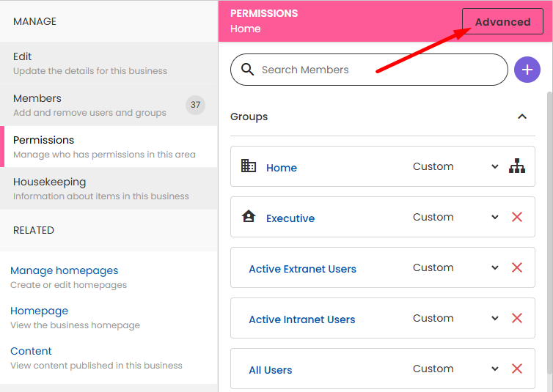Screen dimensions: 553x392
Task: Click the PERMISSIONS header title
Action: pyautogui.click(x=264, y=13)
